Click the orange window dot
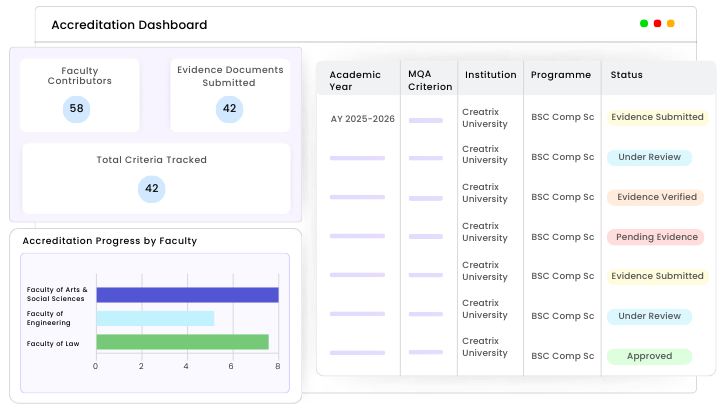723x413 pixels. pos(671,24)
